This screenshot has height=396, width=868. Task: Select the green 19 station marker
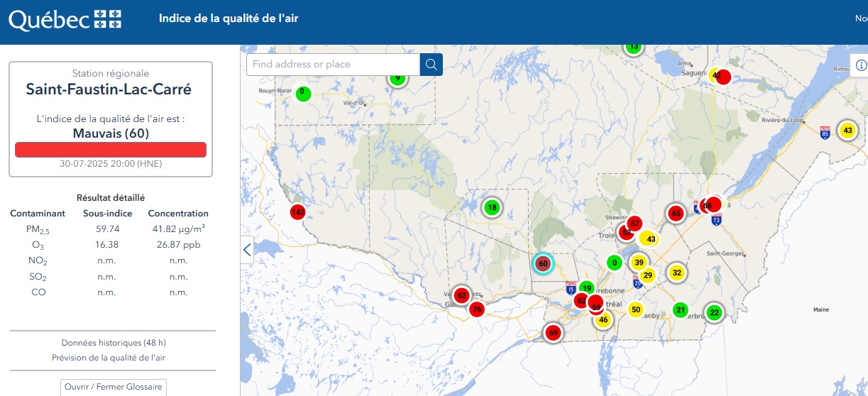587,288
